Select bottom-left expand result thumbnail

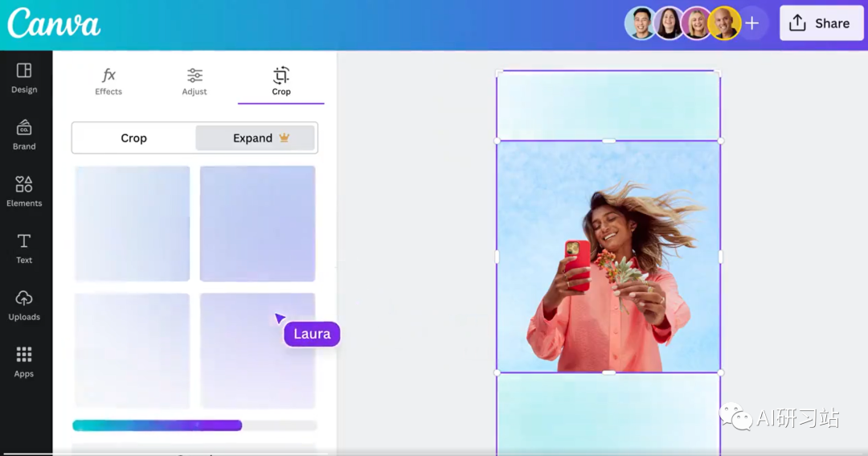(133, 351)
